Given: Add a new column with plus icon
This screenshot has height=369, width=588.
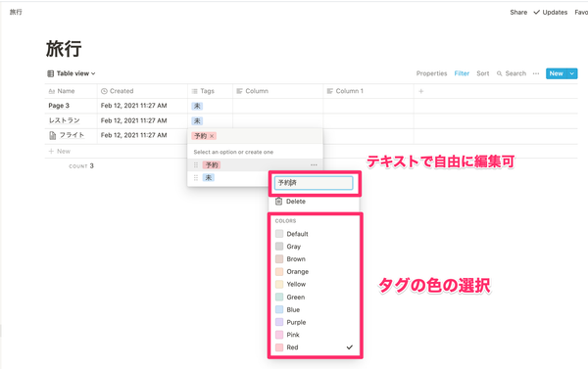Looking at the screenshot, I should [421, 91].
